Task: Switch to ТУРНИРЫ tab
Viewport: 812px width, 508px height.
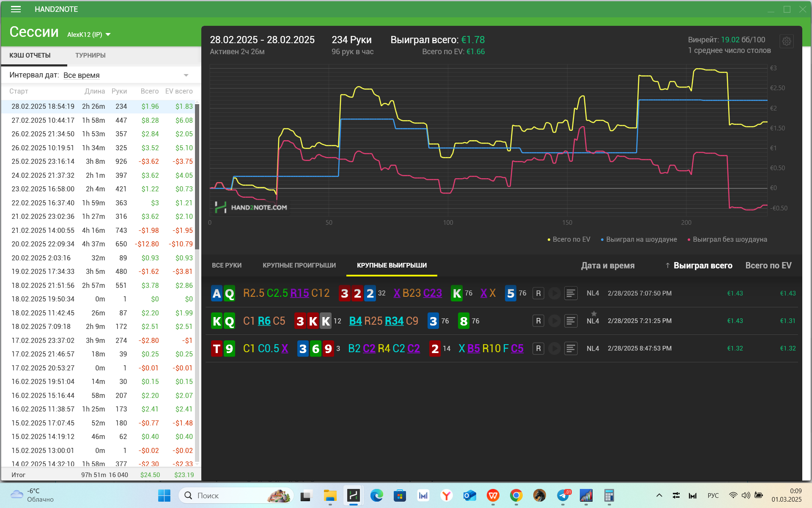Action: [x=91, y=55]
